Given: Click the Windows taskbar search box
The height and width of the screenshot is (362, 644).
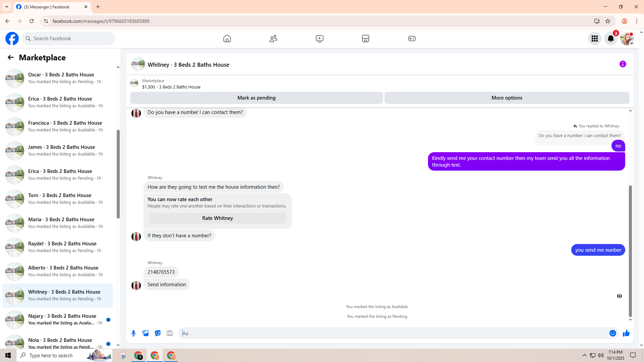Looking at the screenshot, I should coord(64,355).
